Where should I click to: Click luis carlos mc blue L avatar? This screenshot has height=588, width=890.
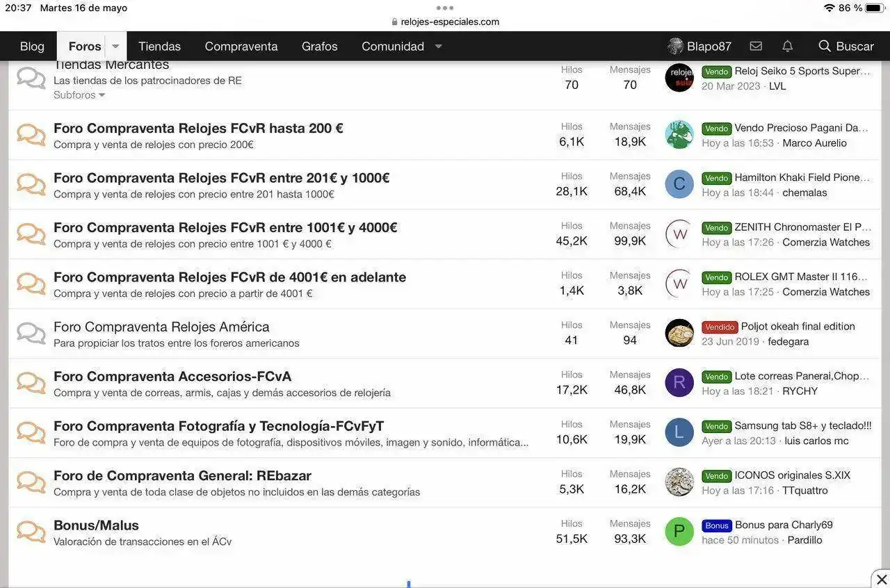(679, 432)
